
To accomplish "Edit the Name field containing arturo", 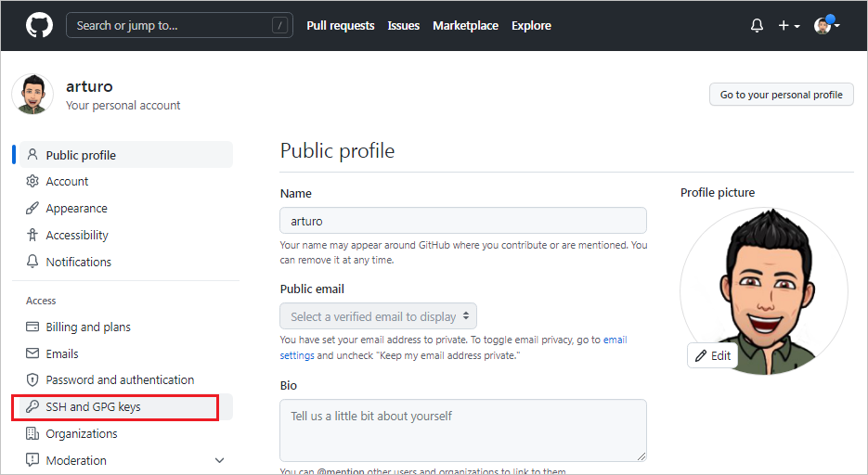I will pyautogui.click(x=463, y=221).
